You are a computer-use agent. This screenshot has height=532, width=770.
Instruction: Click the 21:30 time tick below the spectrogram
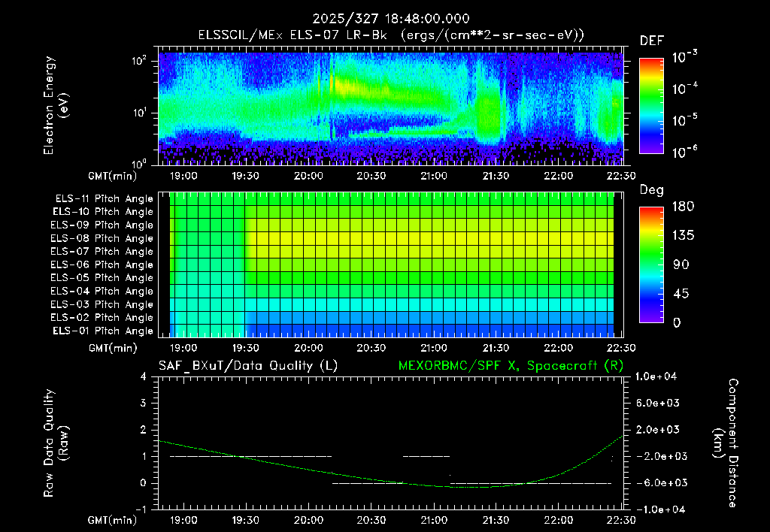click(x=496, y=176)
